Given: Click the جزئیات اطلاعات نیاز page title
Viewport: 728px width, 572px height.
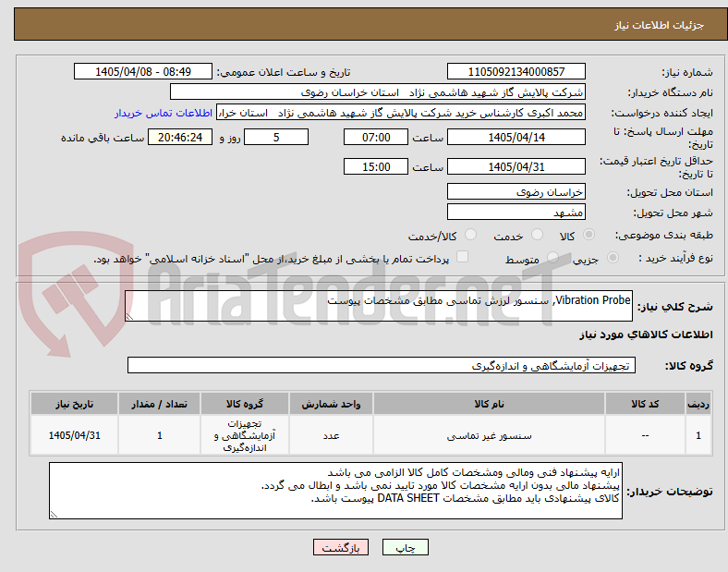Looking at the screenshot, I should coord(660,25).
